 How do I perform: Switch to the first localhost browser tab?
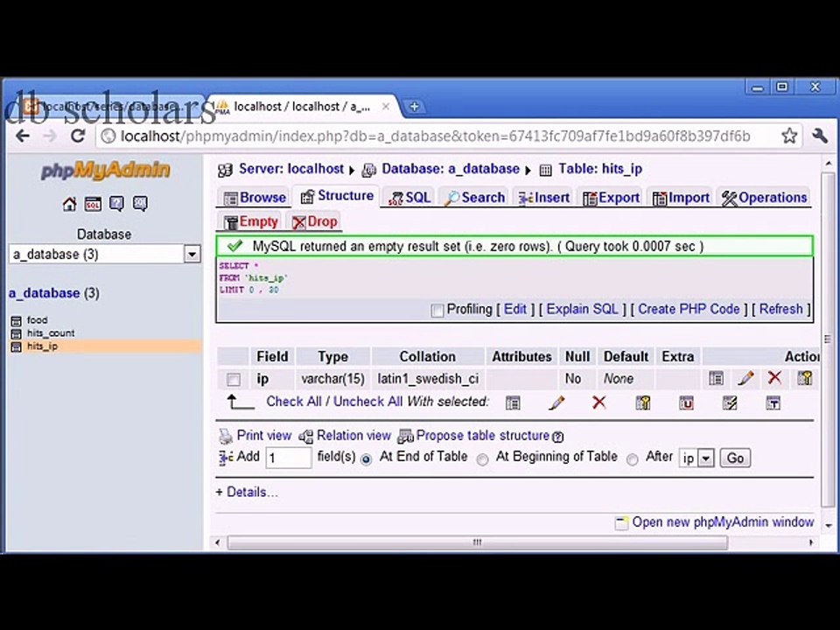tap(110, 107)
